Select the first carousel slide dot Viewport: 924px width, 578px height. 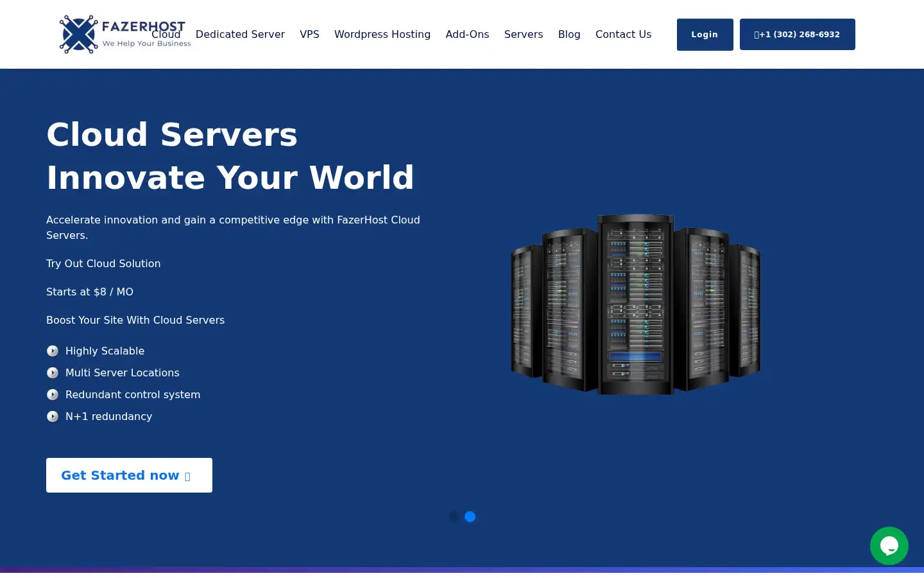click(454, 516)
